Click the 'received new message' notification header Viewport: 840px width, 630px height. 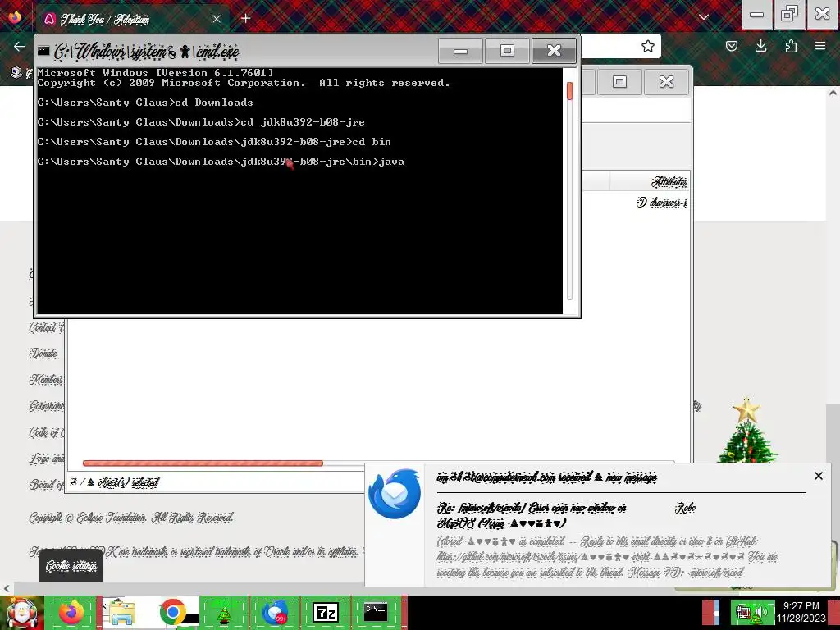[x=547, y=477]
